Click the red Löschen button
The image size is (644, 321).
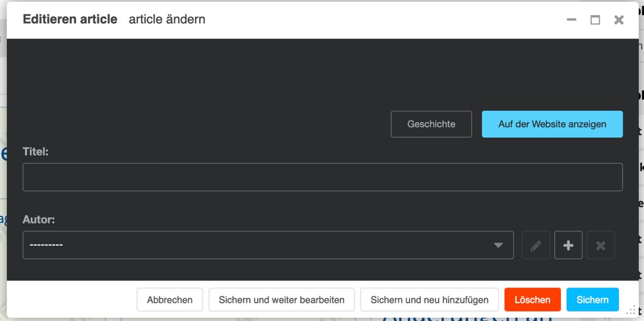coord(533,300)
